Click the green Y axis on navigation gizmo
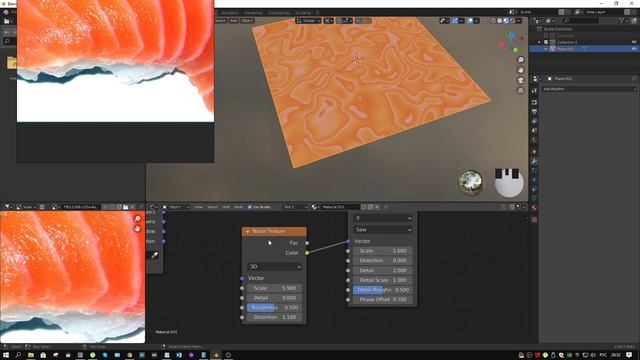This screenshot has width=640, height=360. click(516, 50)
